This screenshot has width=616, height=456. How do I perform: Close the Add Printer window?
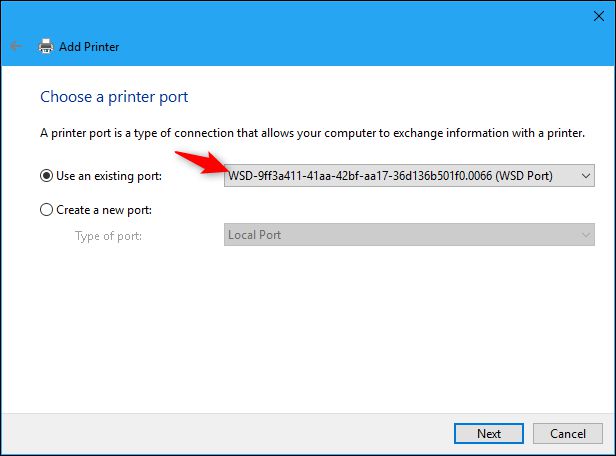coord(592,16)
